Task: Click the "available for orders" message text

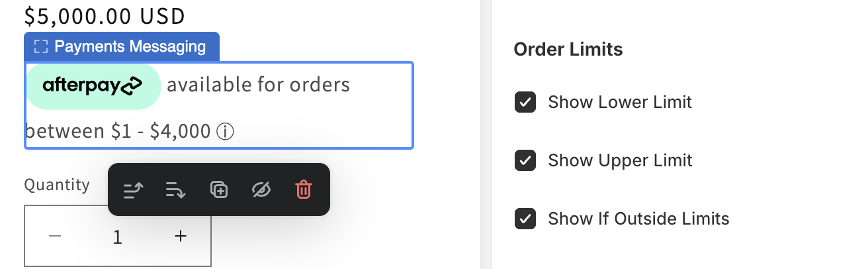Action: pyautogui.click(x=258, y=85)
